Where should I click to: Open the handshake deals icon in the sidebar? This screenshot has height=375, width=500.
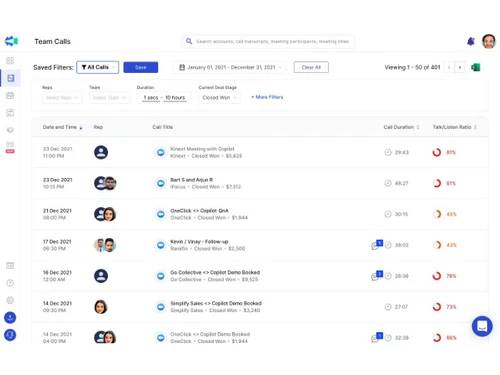[x=10, y=130]
